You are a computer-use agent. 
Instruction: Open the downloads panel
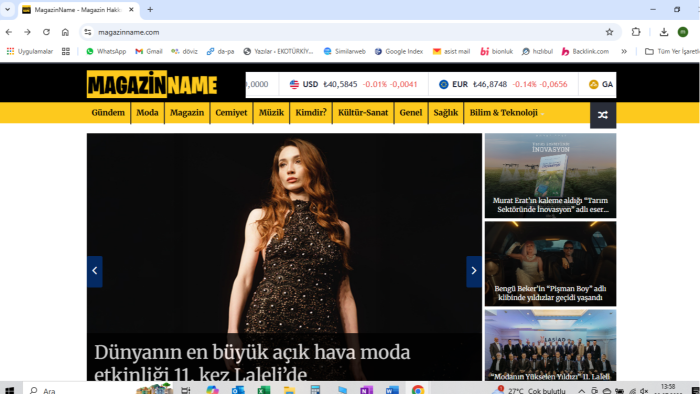click(664, 32)
